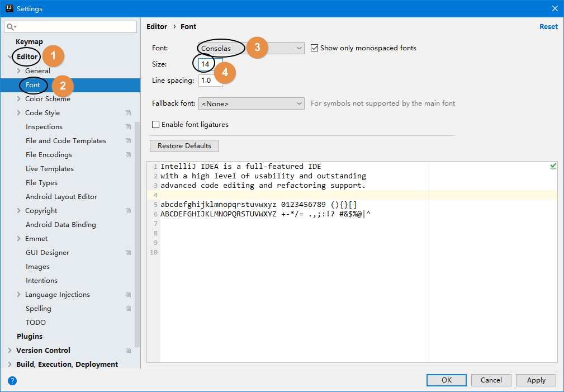564x392 pixels.
Task: Click the Restore Defaults button
Action: click(184, 146)
